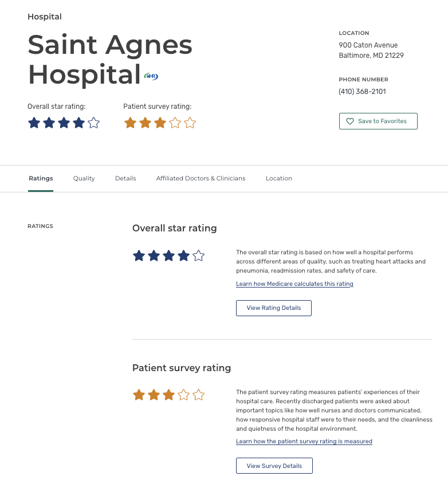Toggle the first overall rating star
Image resolution: width=448 pixels, height=484 pixels.
34,123
